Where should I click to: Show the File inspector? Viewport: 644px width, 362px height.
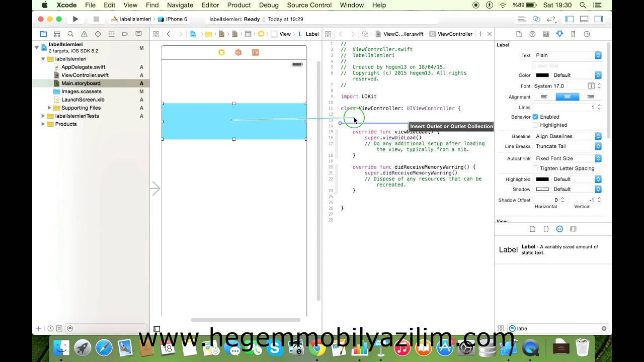click(519, 34)
